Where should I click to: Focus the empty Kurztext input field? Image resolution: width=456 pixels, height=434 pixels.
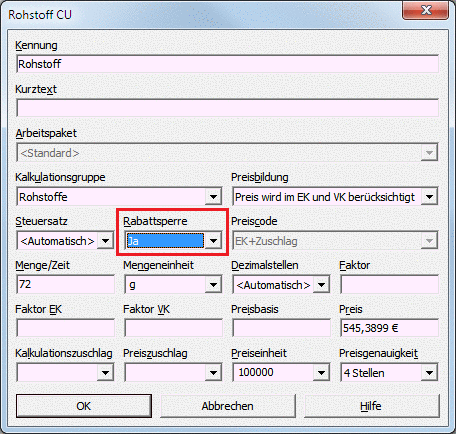click(x=227, y=108)
